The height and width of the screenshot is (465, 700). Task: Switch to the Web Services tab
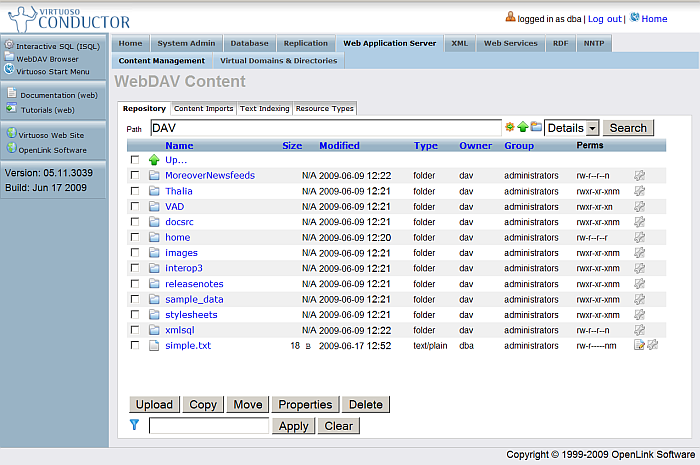point(510,44)
